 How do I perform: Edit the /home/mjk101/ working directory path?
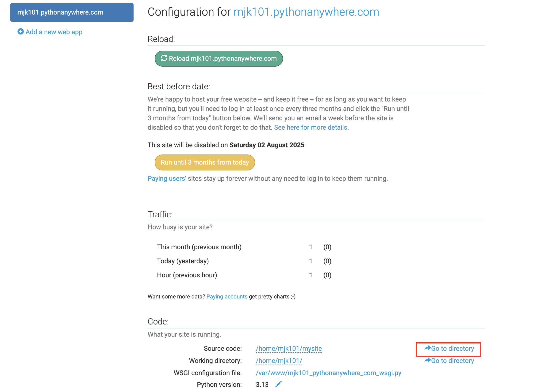[279, 361]
